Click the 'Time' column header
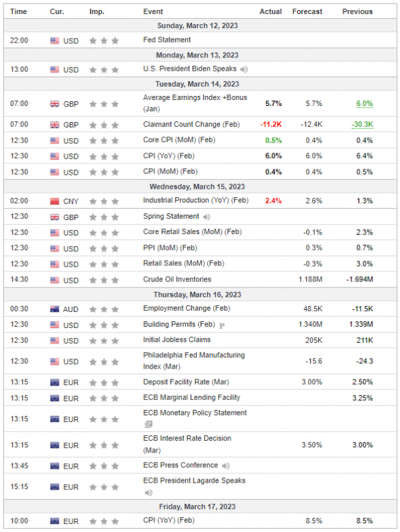Image resolution: width=400 pixels, height=532 pixels. (x=19, y=11)
